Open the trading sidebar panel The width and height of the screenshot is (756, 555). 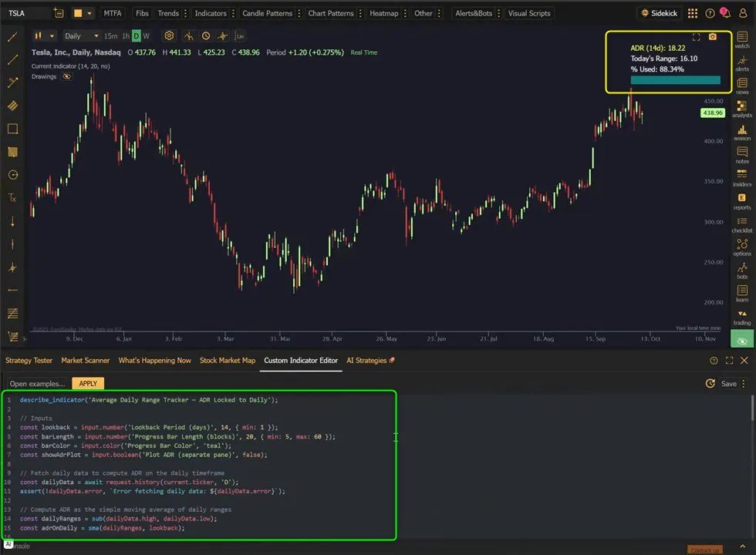742,317
